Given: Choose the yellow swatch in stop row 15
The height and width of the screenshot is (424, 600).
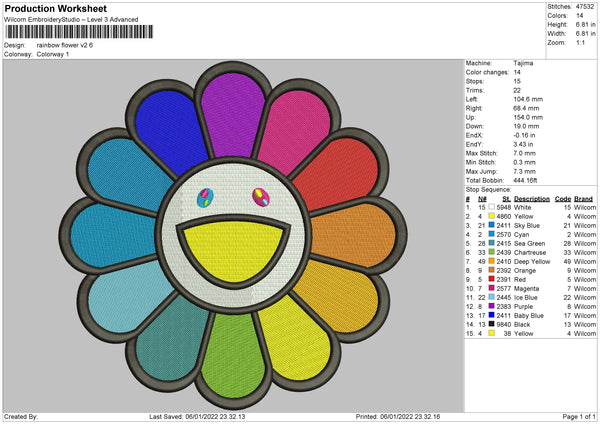Looking at the screenshot, I should click(x=491, y=333).
